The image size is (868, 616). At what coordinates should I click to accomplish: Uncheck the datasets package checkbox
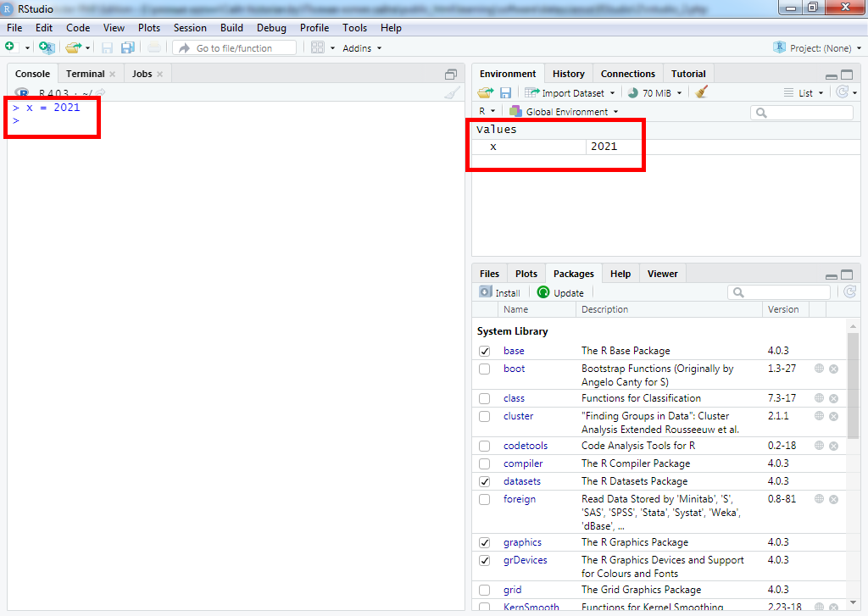tap(484, 481)
